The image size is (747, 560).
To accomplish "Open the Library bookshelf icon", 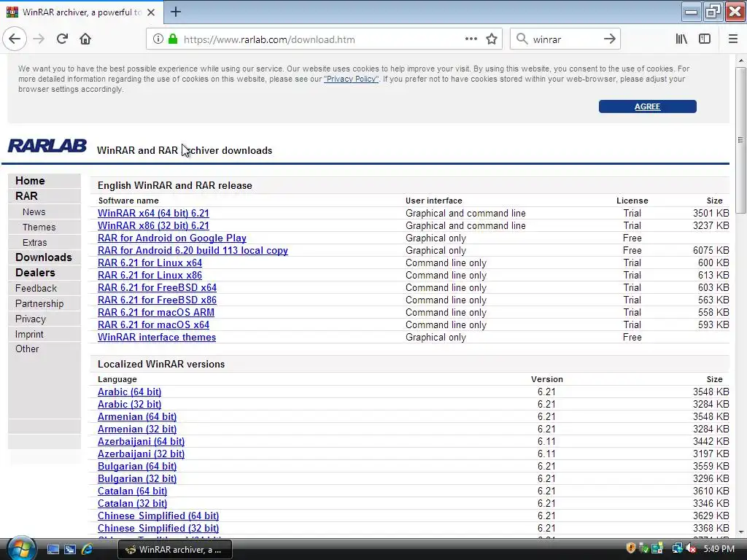I will [681, 39].
